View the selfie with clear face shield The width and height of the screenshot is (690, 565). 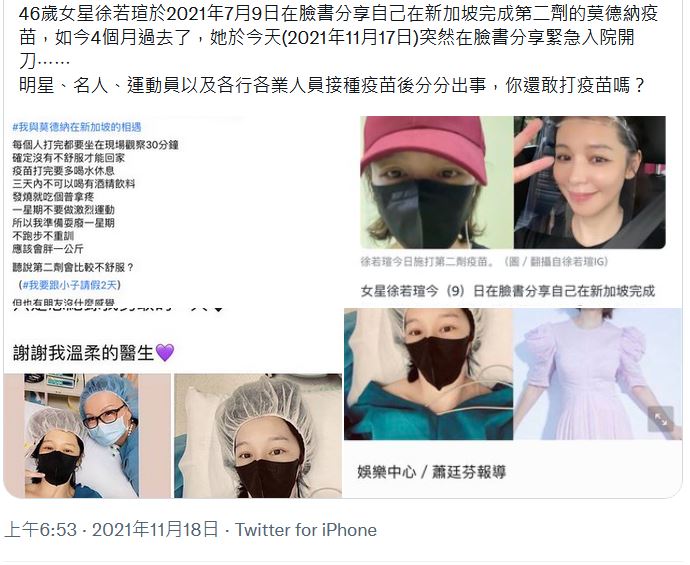coord(590,182)
